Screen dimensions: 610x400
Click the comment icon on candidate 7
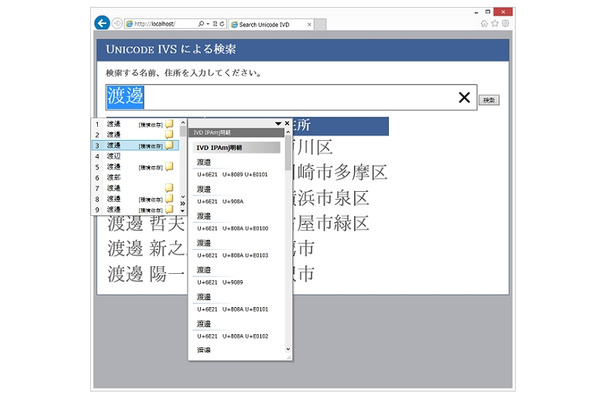pyautogui.click(x=169, y=188)
